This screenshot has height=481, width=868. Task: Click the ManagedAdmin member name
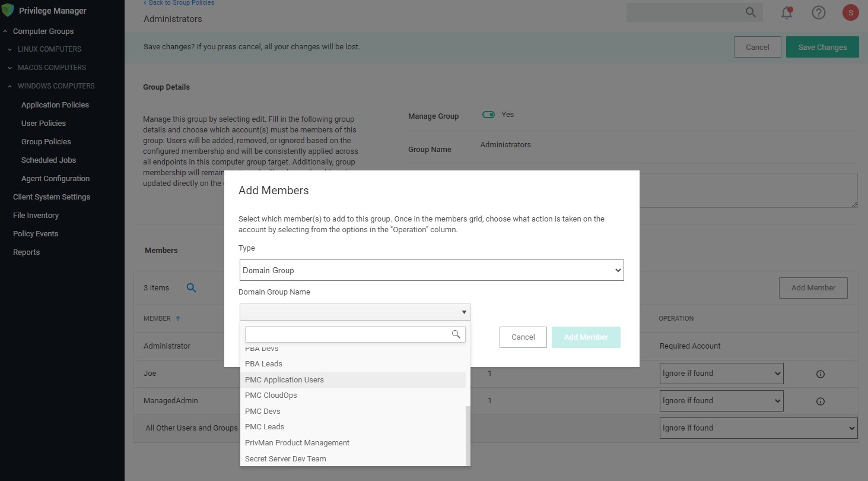171,401
